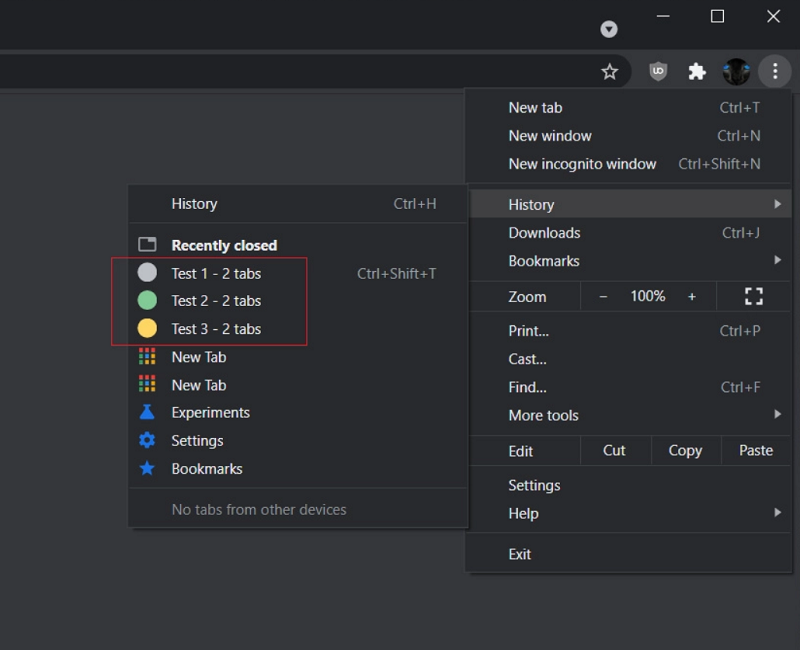The image size is (800, 650).
Task: Increase zoom with plus button
Action: 692,296
